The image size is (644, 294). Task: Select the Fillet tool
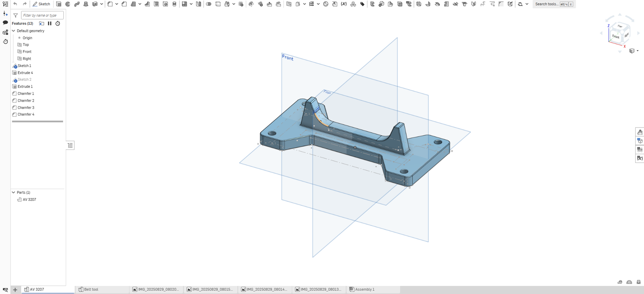[110, 4]
